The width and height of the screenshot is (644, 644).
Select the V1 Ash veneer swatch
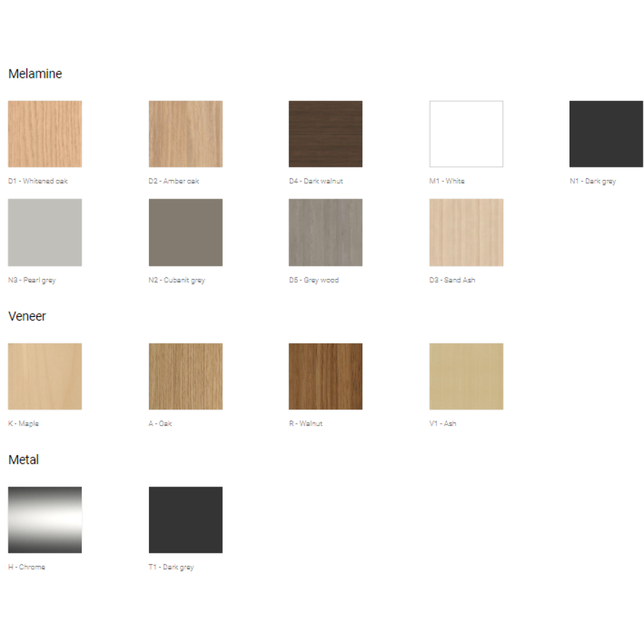(466, 376)
